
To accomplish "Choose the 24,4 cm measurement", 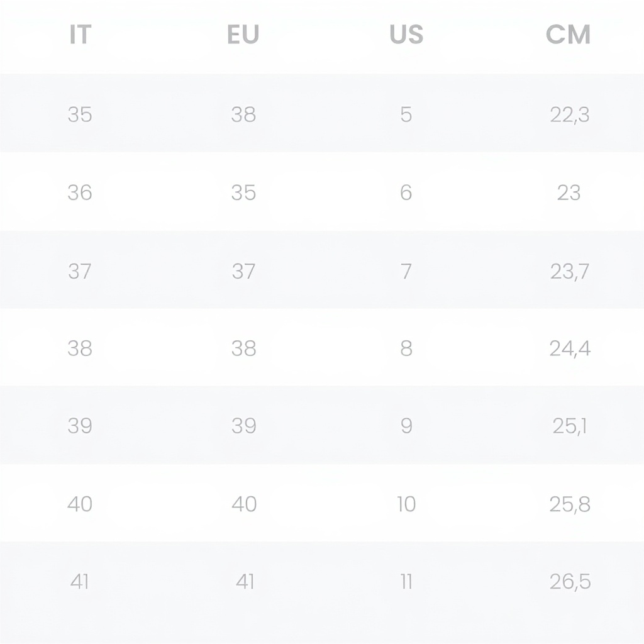I will 570,348.
